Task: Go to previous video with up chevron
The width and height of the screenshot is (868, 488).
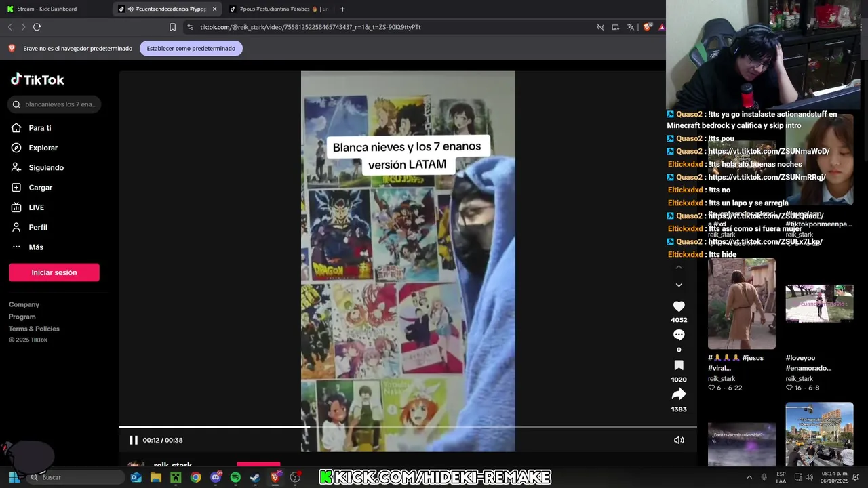Action: [x=679, y=267]
